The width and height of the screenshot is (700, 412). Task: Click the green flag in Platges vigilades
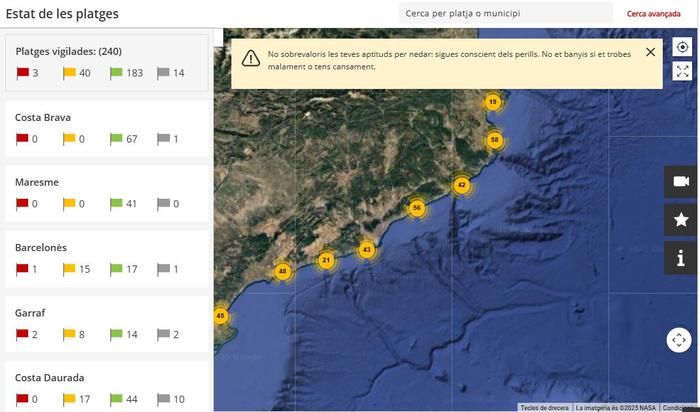coord(116,73)
